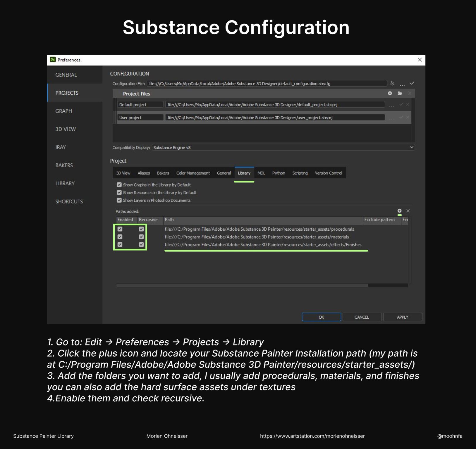Open the Version Control tab
Viewport: 476px width, 449px height.
point(328,173)
